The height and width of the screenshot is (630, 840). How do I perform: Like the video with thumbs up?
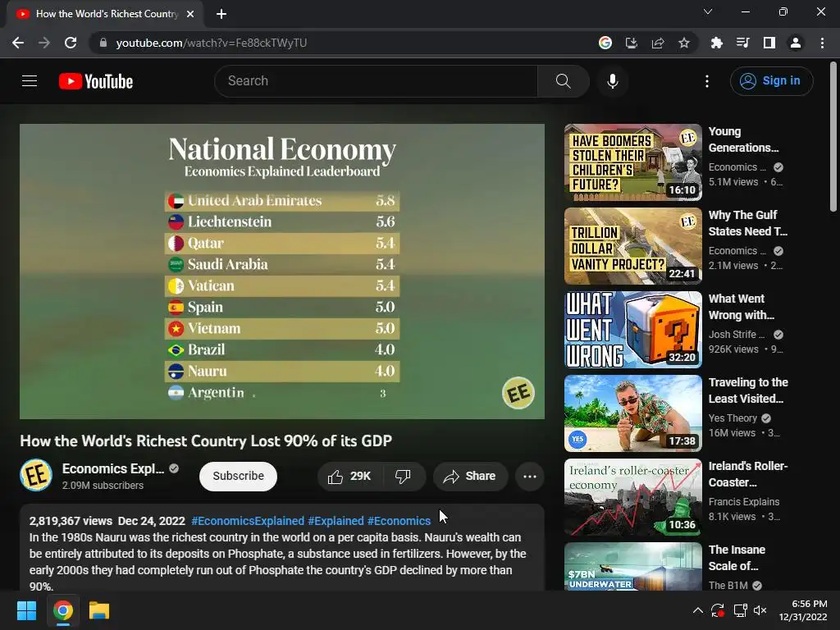[x=349, y=477]
